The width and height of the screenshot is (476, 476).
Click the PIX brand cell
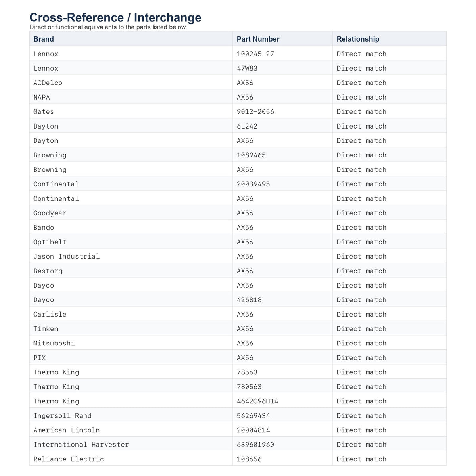[x=131, y=358]
